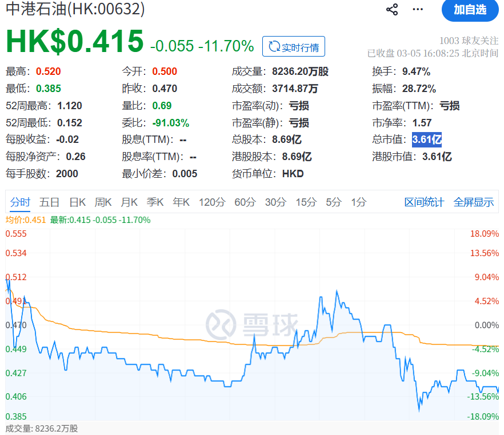Select the 周K chart tab
Viewport: 504px width, 435px height.
(x=103, y=202)
